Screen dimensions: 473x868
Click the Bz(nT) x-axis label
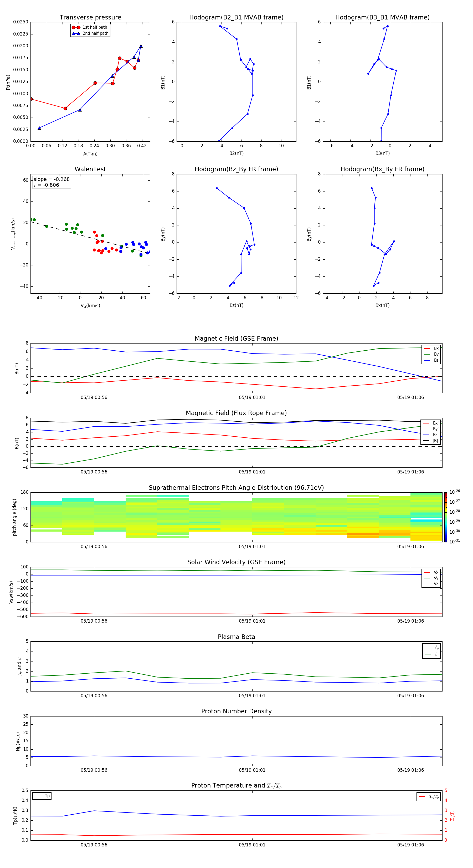point(236,305)
